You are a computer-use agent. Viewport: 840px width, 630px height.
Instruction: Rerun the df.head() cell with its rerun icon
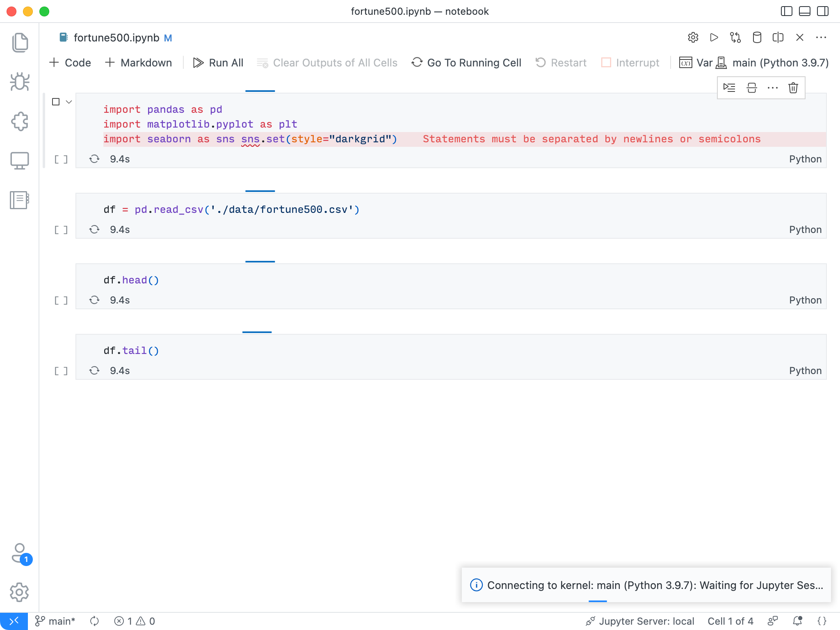point(95,300)
